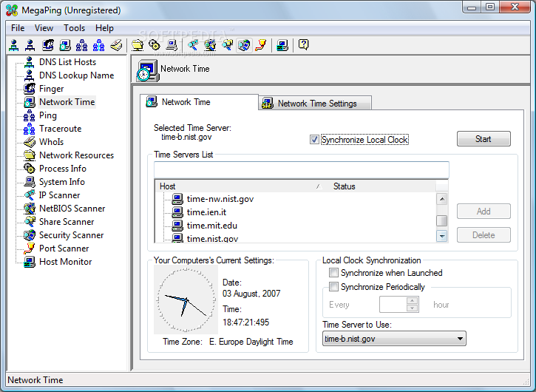Click the analog clock display
The height and width of the screenshot is (392, 536).
[186, 300]
